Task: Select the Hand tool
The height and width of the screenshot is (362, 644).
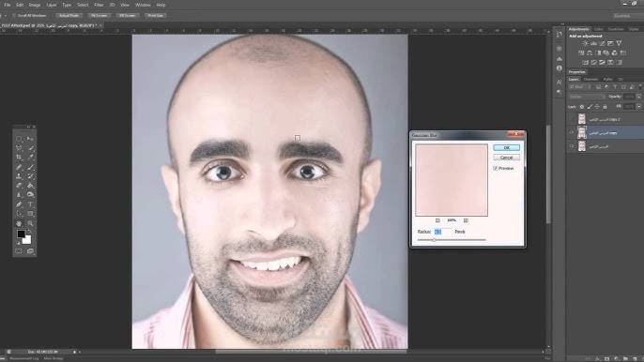Action: (19, 223)
